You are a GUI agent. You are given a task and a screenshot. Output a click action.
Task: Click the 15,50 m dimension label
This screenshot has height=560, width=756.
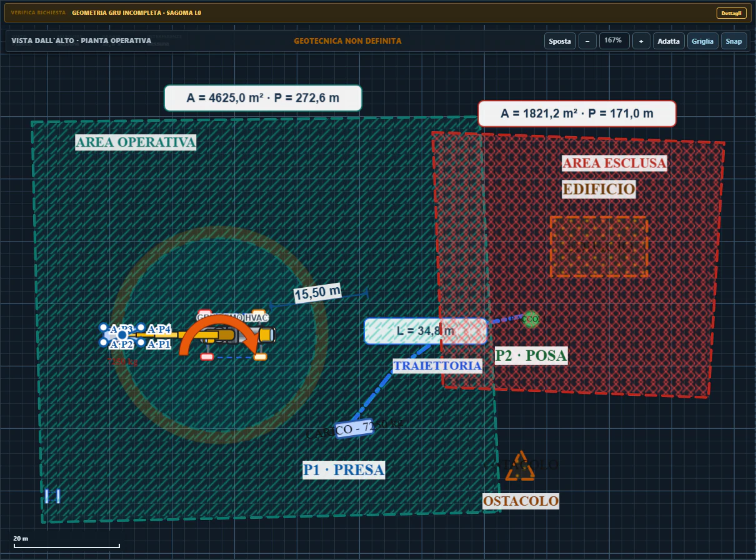(318, 292)
